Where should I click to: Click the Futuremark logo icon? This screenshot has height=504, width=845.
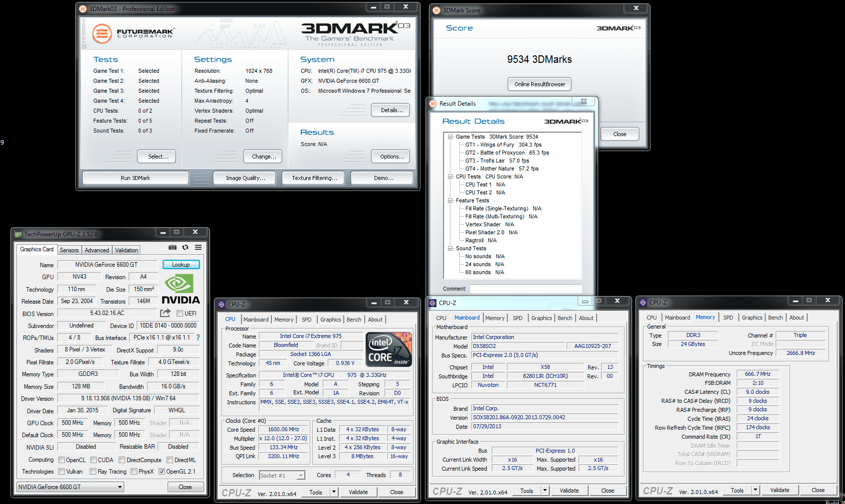point(102,34)
